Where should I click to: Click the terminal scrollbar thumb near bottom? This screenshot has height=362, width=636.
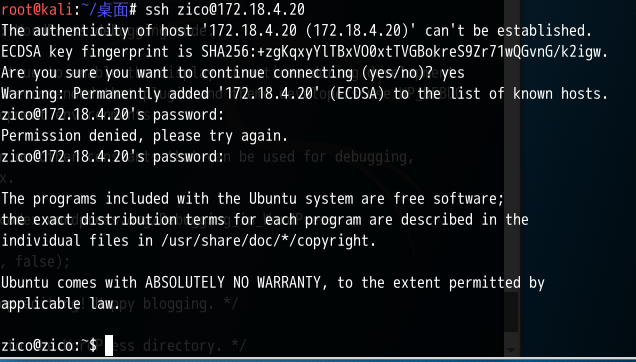pyautogui.click(x=511, y=312)
